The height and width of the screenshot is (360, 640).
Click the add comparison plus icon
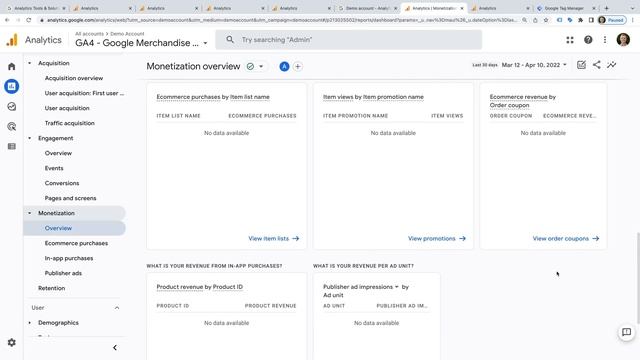pos(298,66)
